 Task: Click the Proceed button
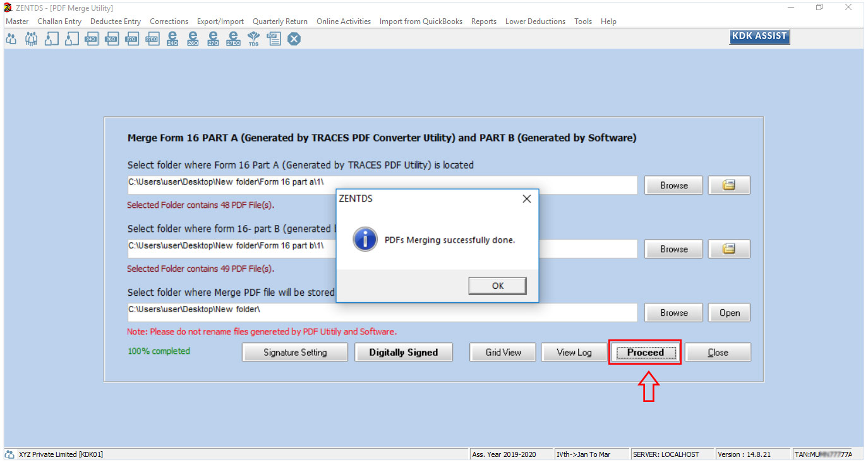pyautogui.click(x=645, y=352)
